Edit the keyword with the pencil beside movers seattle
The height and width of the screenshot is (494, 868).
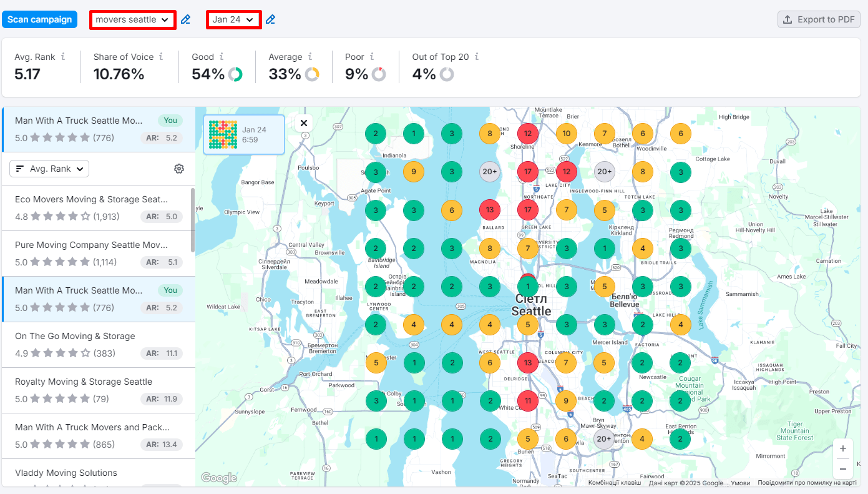click(x=185, y=19)
